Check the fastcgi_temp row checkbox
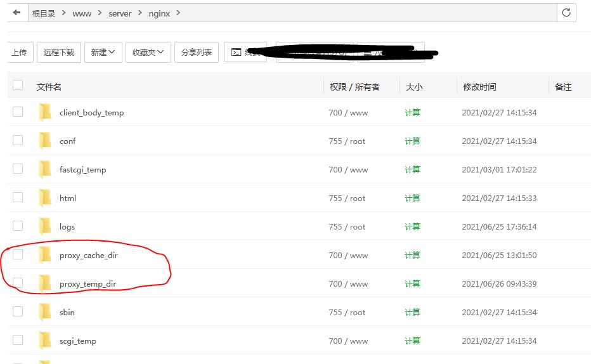The image size is (591, 364). click(18, 169)
